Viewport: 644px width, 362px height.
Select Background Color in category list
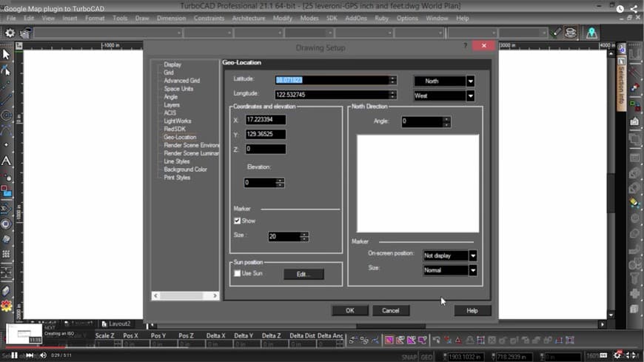(185, 170)
